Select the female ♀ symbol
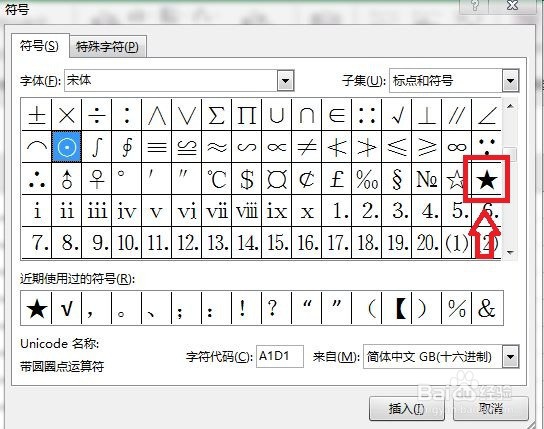The width and height of the screenshot is (544, 429). click(x=96, y=179)
